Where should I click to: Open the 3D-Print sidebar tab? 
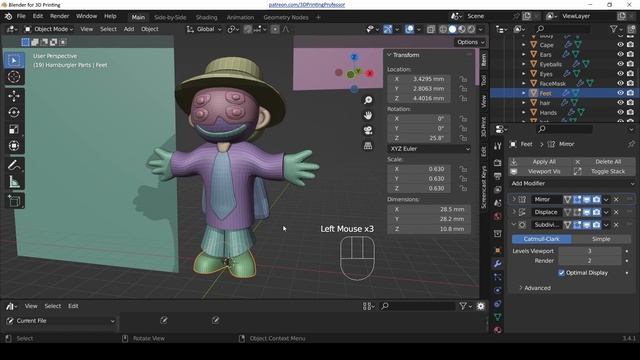[484, 127]
